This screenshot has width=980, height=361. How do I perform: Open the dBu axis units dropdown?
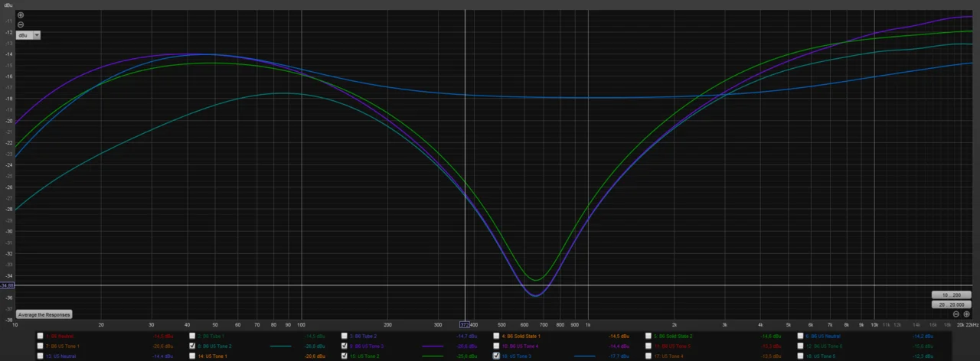tap(37, 35)
